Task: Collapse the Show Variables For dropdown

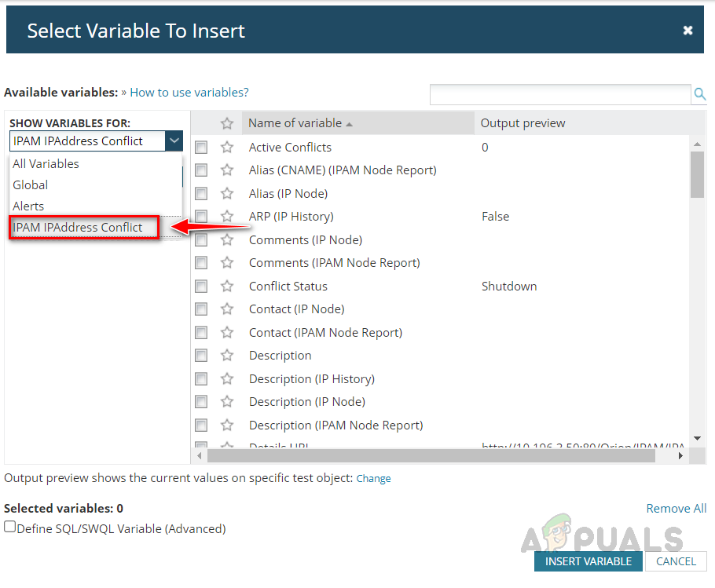Action: (x=174, y=141)
